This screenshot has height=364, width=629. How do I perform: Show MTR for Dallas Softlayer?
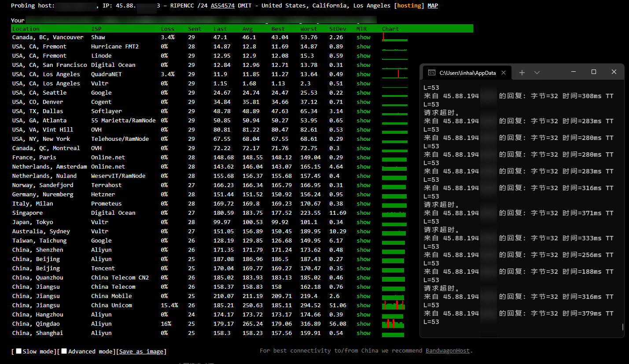[364, 111]
